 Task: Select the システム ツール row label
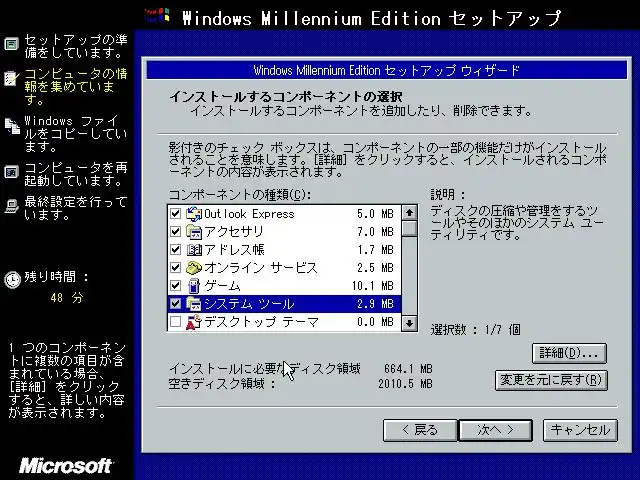249,304
